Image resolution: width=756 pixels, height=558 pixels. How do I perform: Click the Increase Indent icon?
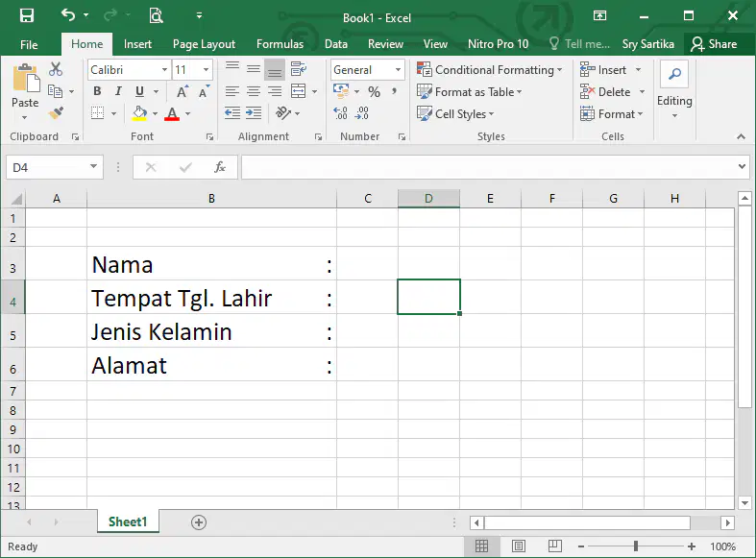pos(254,113)
